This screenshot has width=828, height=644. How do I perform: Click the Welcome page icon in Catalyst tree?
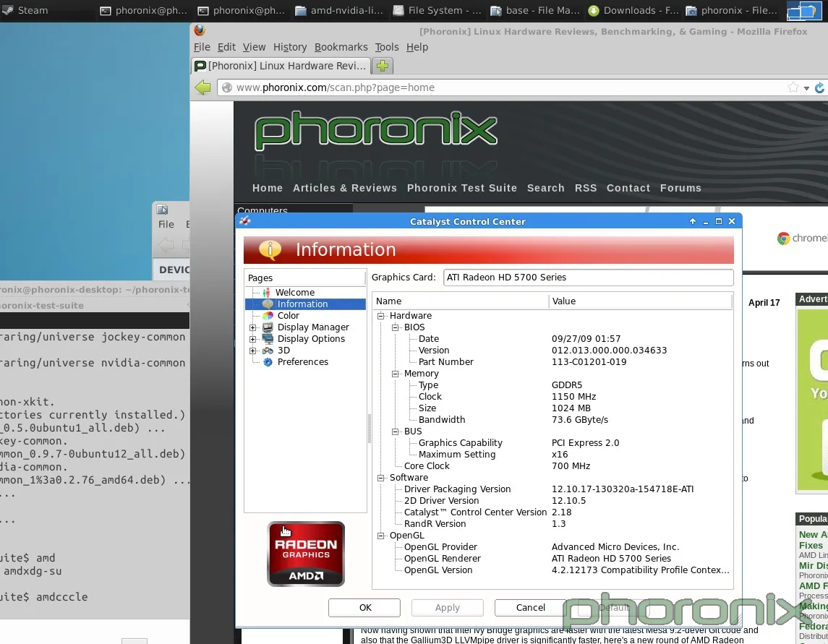[266, 293]
